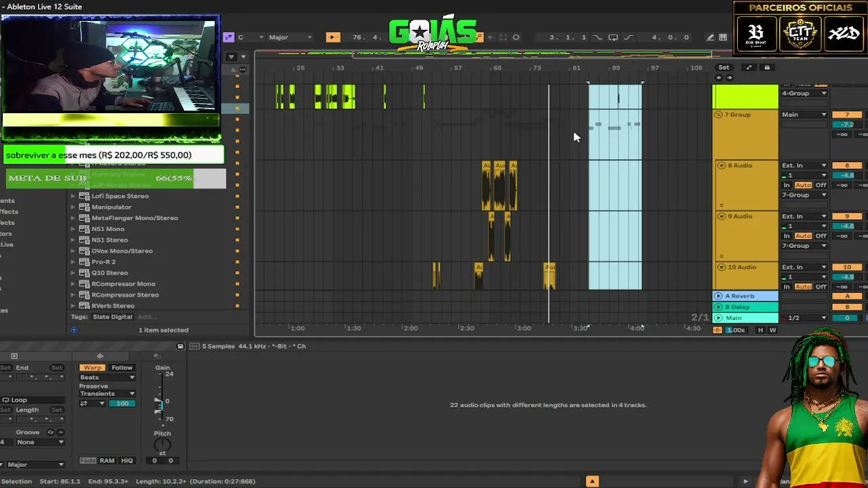Open the scale Major dropdown in transport
The width and height of the screenshot is (868, 488).
click(x=290, y=37)
